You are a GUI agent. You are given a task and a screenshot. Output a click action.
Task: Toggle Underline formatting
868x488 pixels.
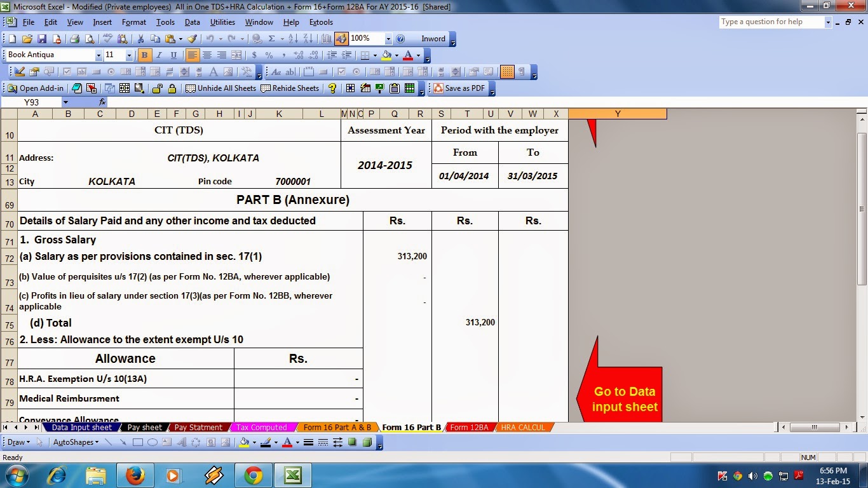173,55
